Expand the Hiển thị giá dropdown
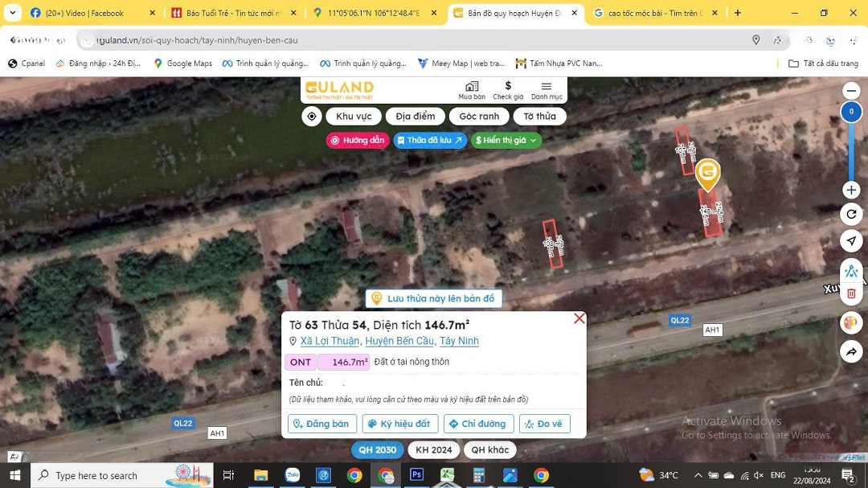 506,140
